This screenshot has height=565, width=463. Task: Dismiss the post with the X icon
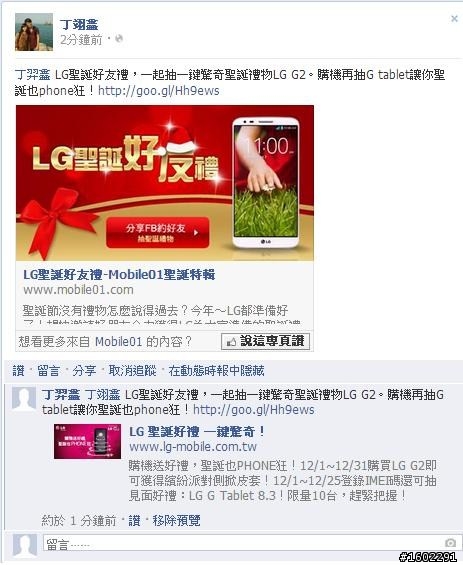(x=454, y=19)
